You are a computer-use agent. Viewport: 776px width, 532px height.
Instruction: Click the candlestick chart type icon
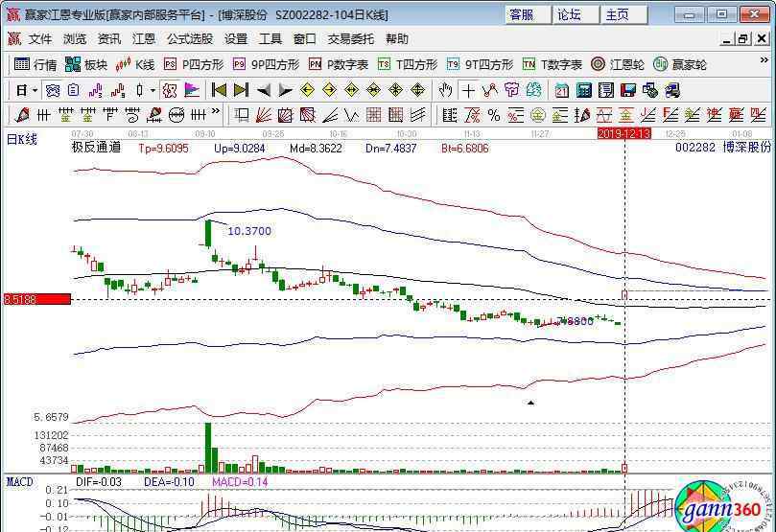pos(139,90)
